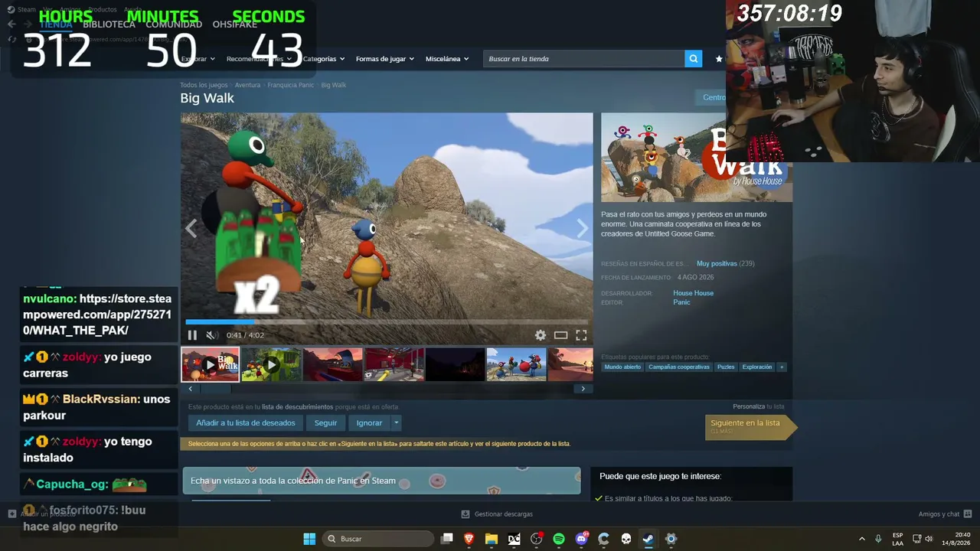
Task: Open the Muy positivas reviews link
Action: pyautogui.click(x=717, y=263)
